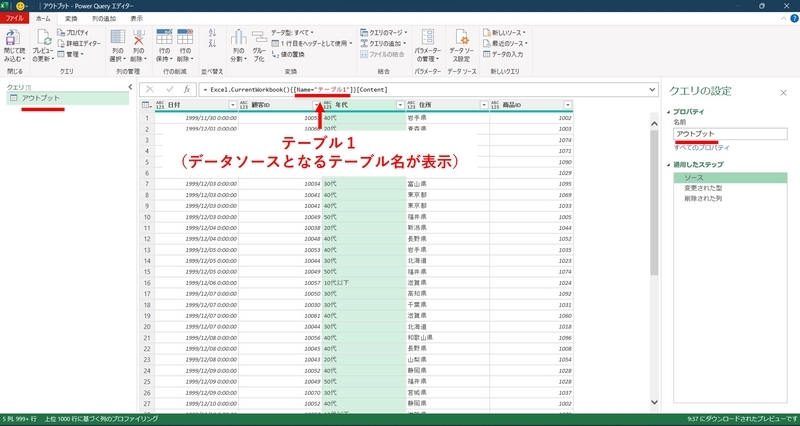
Task: Open the ファイル tab
Action: point(14,18)
